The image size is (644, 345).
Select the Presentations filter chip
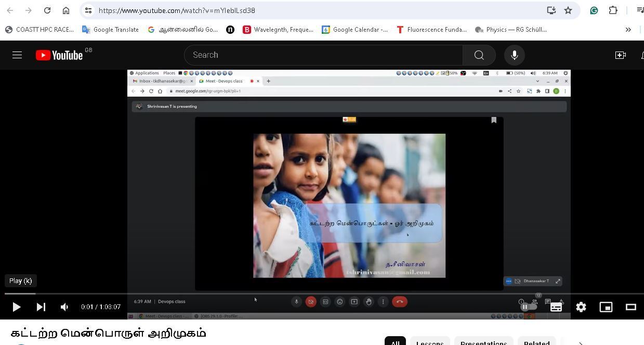(x=483, y=341)
